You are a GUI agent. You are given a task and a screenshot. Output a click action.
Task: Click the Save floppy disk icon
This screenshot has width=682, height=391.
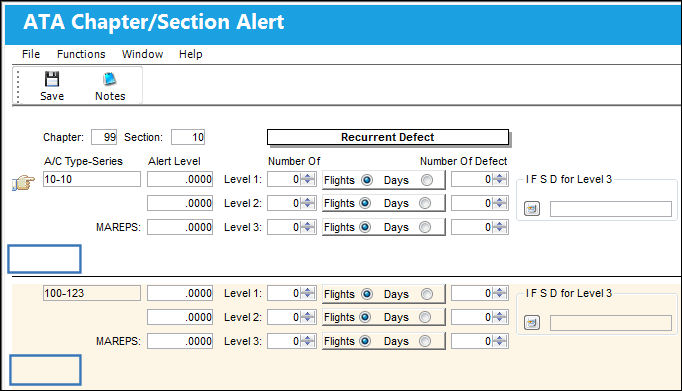point(52,79)
